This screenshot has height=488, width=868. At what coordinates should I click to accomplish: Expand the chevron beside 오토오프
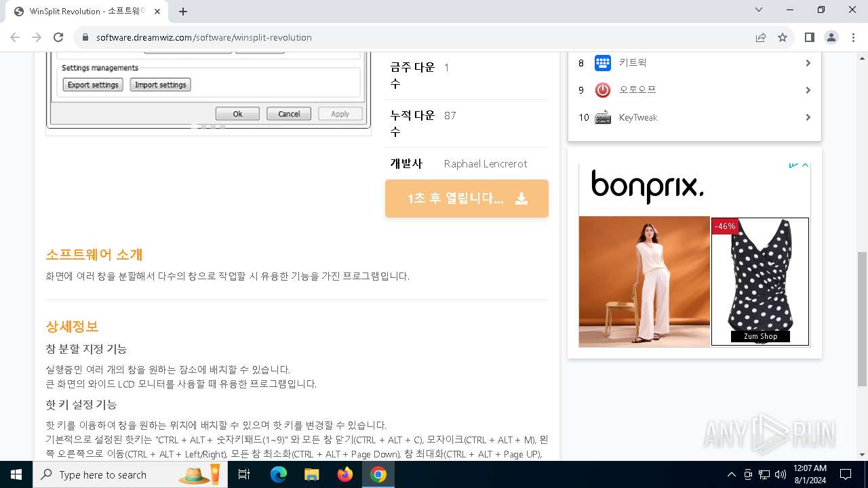pos(808,90)
